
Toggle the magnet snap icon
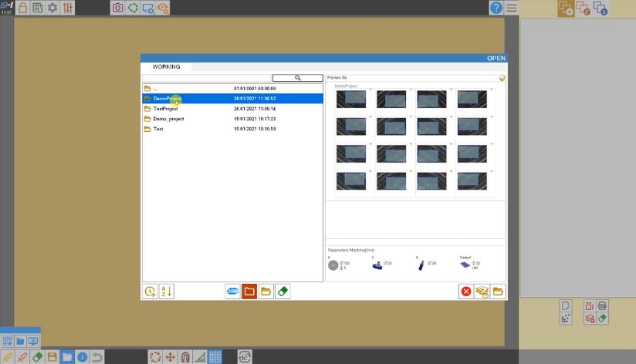click(185, 357)
